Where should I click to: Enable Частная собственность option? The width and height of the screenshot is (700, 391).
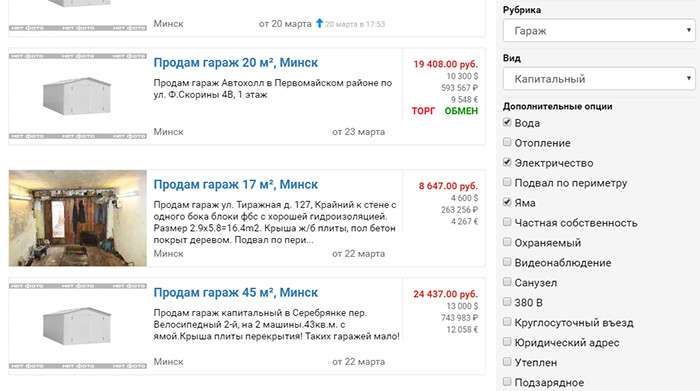[507, 222]
